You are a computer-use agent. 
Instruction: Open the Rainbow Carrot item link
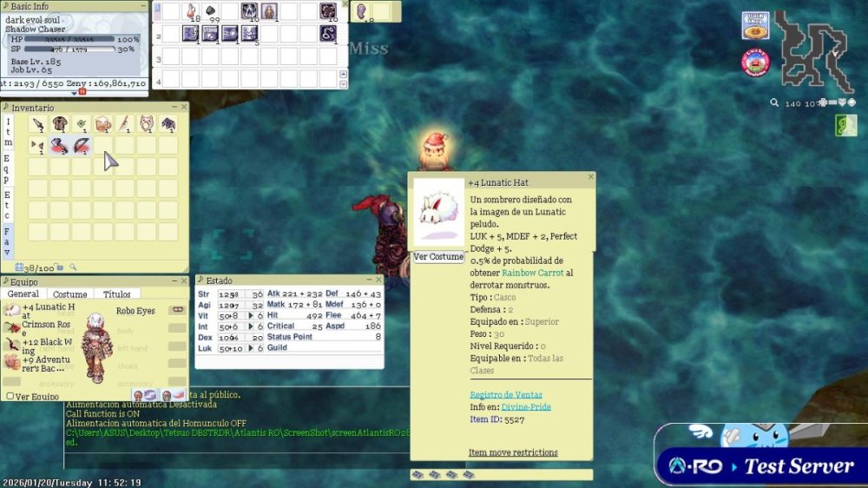point(533,273)
